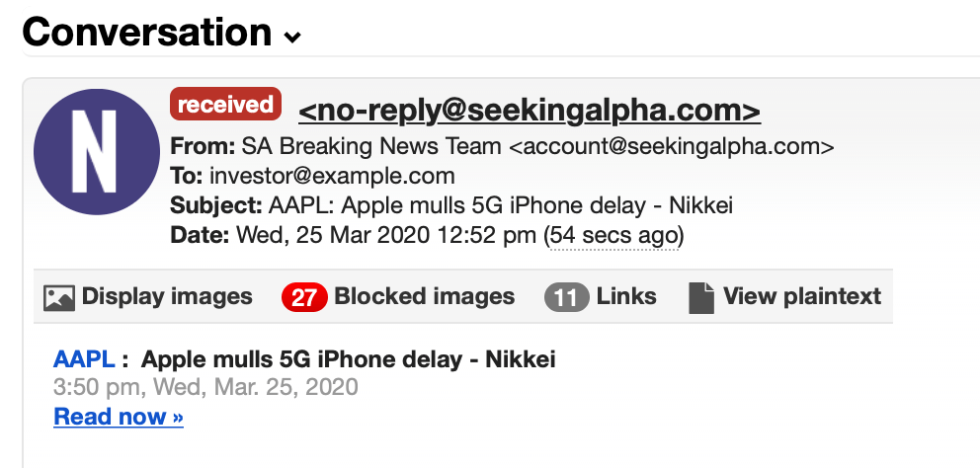Expand the Conversation dropdown chevron
980x468 pixels.
pos(291,38)
